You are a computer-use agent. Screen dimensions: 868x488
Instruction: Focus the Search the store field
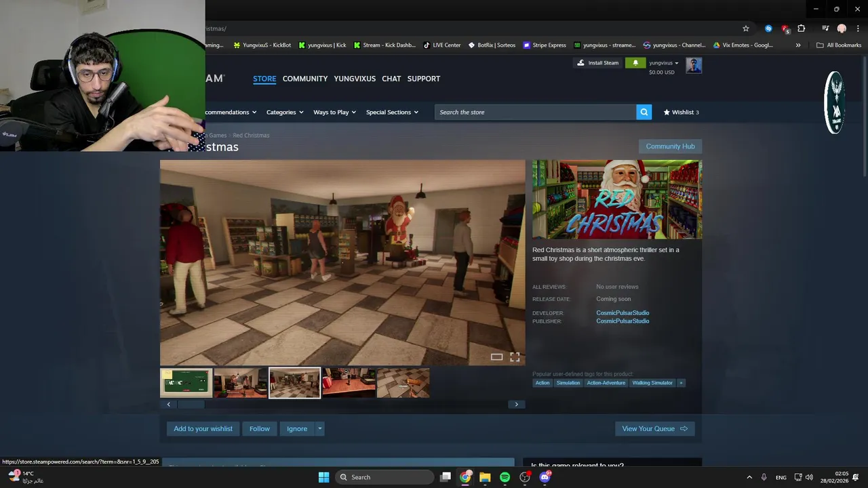click(x=535, y=113)
